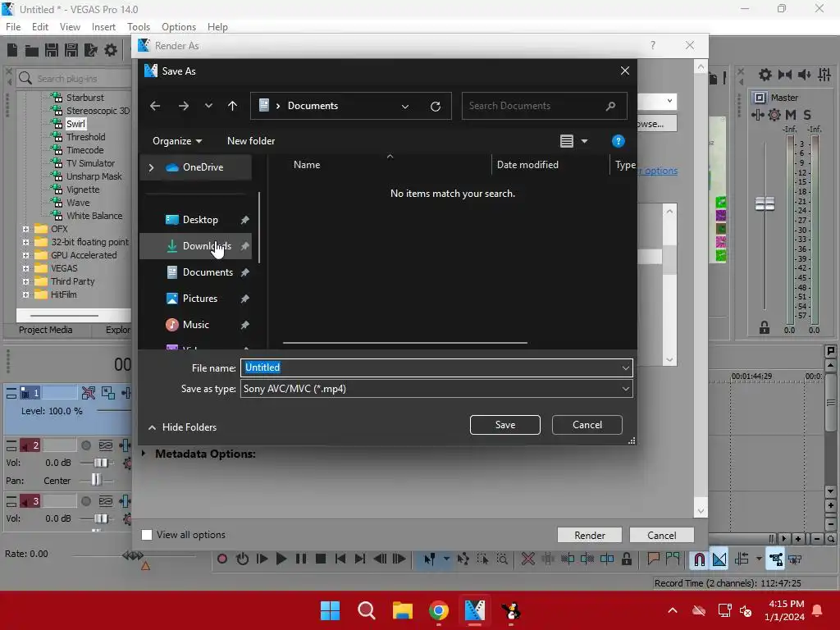840x630 pixels.
Task: Click the Save project toolbar icon
Action: pos(52,50)
